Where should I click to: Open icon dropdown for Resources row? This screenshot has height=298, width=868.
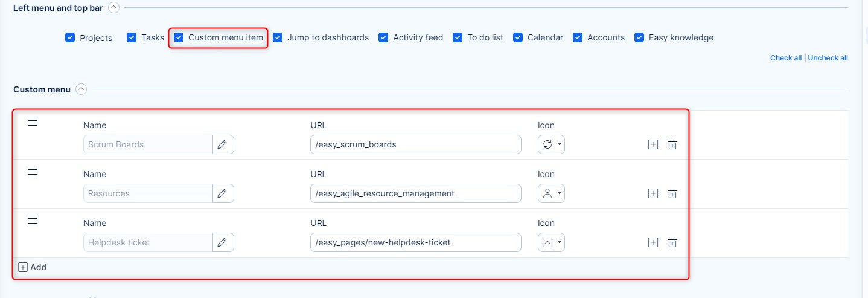tap(551, 193)
